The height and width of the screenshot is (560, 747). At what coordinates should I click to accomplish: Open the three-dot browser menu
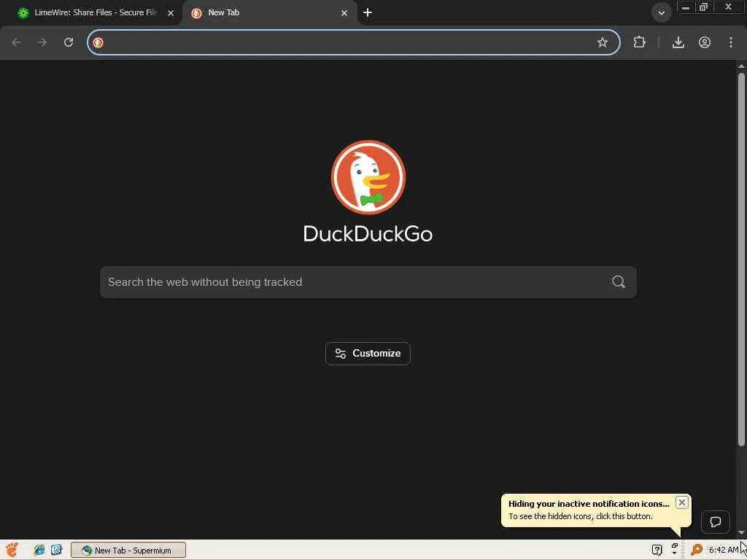(x=731, y=42)
